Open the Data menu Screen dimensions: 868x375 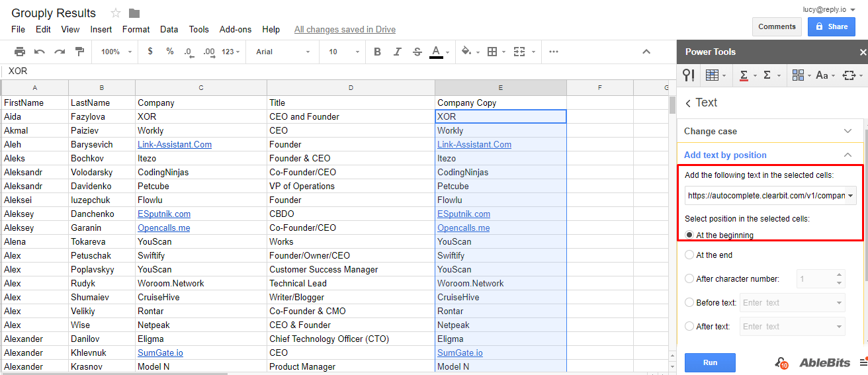coord(169,29)
